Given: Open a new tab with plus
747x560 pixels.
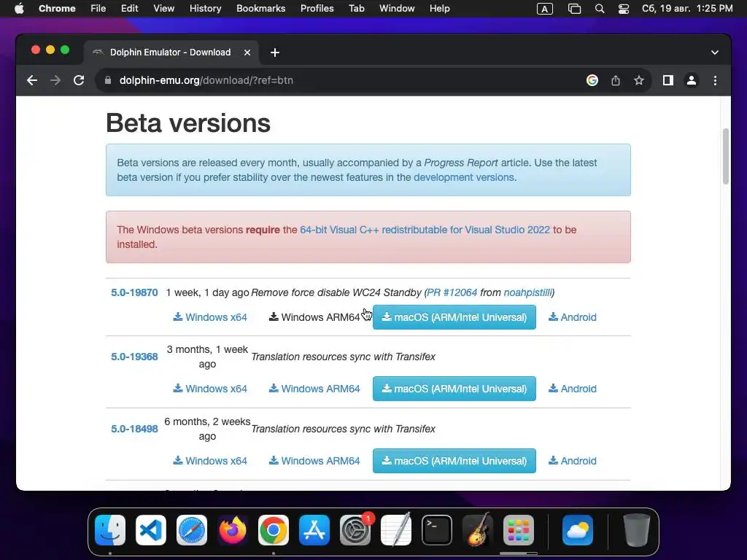Looking at the screenshot, I should click(x=275, y=52).
